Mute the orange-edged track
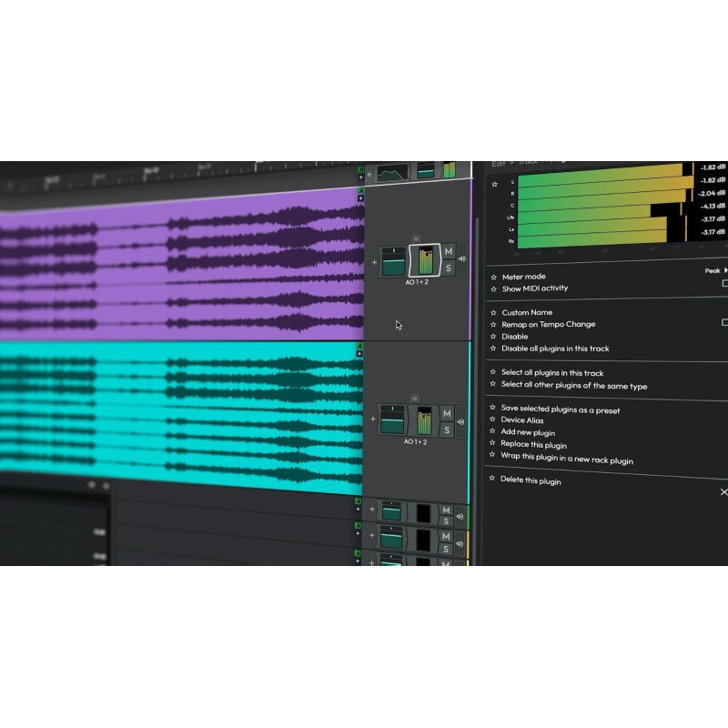 tap(446, 536)
